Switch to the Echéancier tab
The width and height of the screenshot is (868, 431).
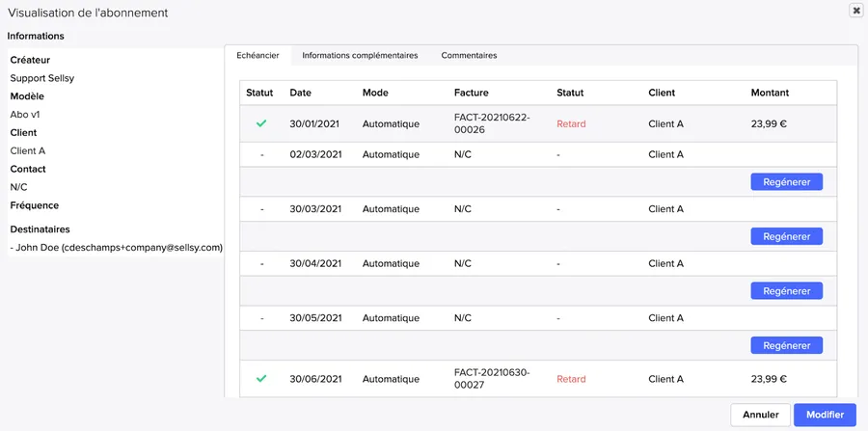(x=258, y=56)
